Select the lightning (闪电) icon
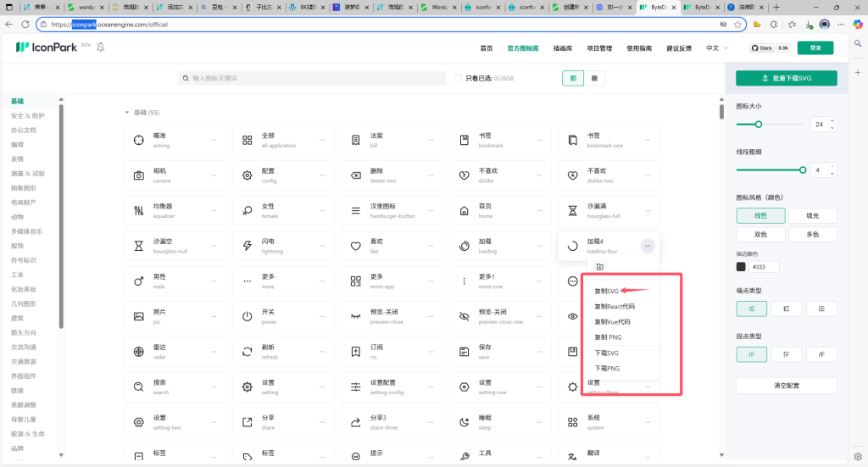The height and width of the screenshot is (467, 868). tap(248, 246)
